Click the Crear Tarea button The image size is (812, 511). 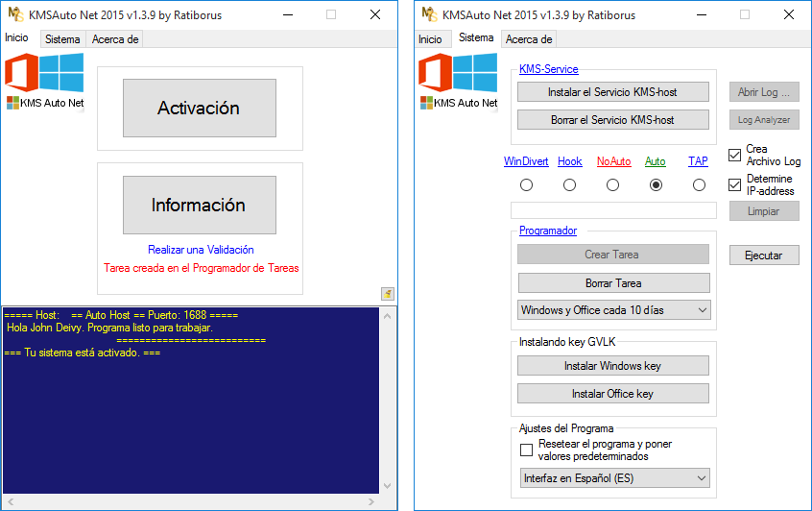(x=613, y=255)
